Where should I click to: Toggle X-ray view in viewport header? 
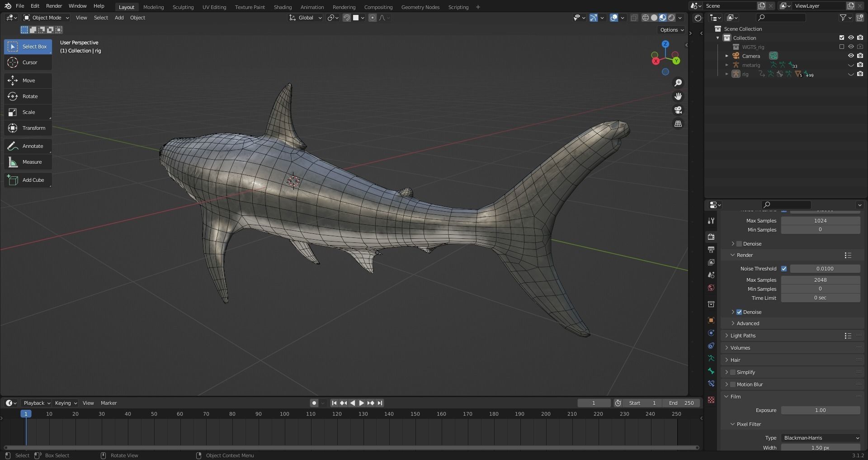(x=634, y=18)
